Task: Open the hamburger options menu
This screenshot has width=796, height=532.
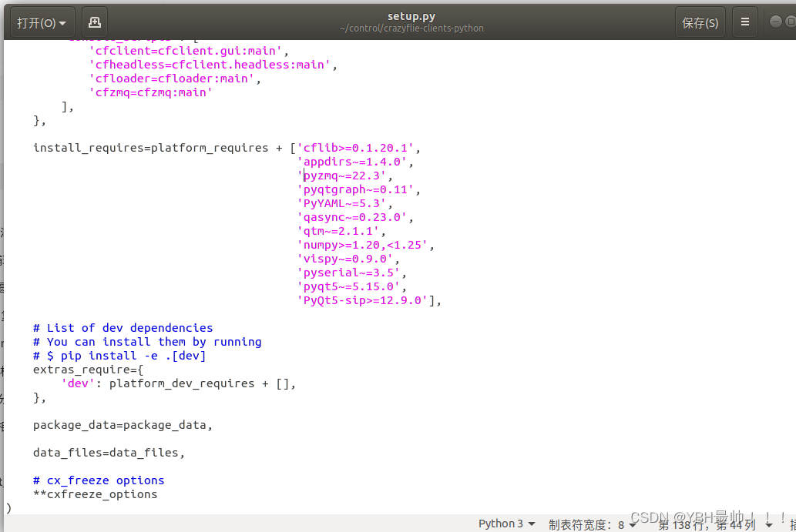Action: pos(744,22)
